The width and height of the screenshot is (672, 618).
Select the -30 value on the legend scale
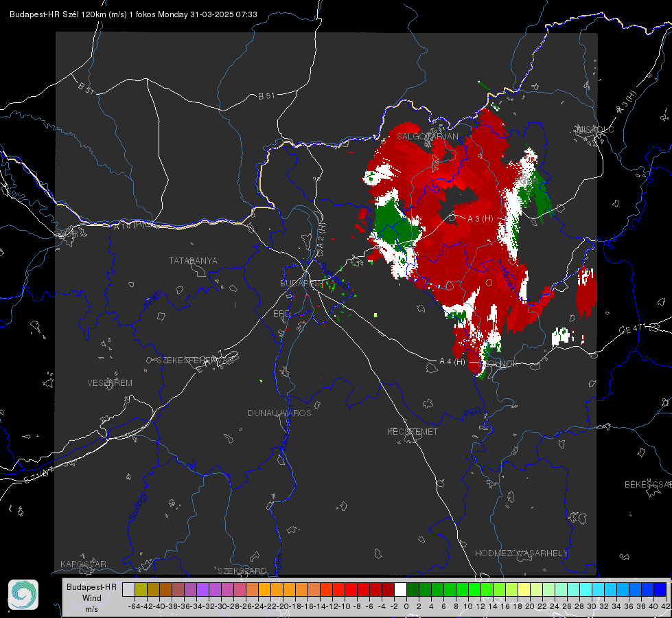point(221,606)
